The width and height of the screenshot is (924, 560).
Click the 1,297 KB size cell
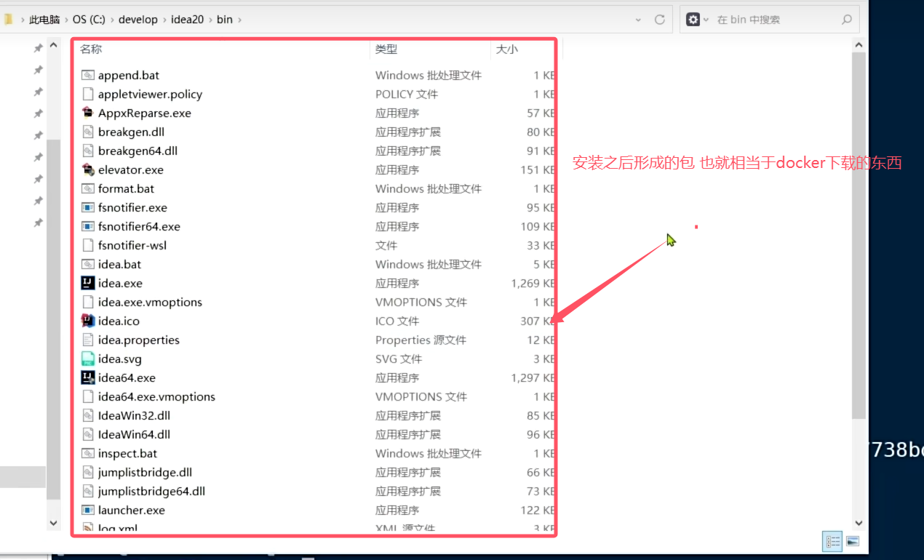(533, 377)
